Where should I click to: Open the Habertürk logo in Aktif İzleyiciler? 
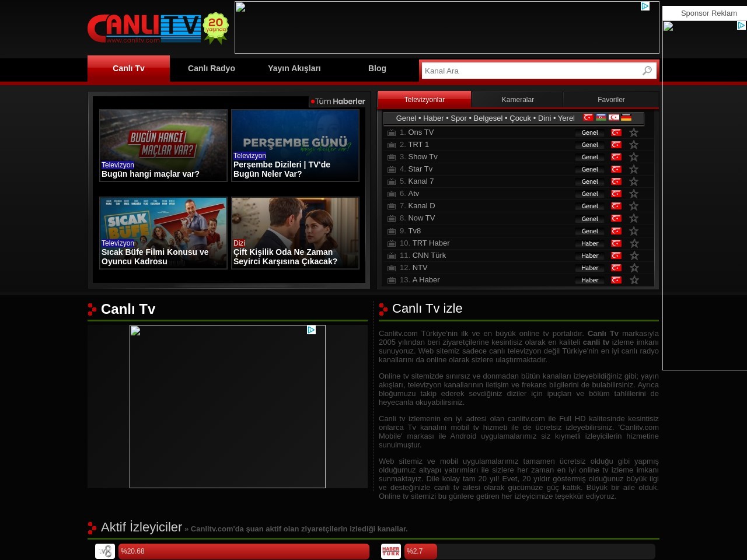(x=391, y=551)
